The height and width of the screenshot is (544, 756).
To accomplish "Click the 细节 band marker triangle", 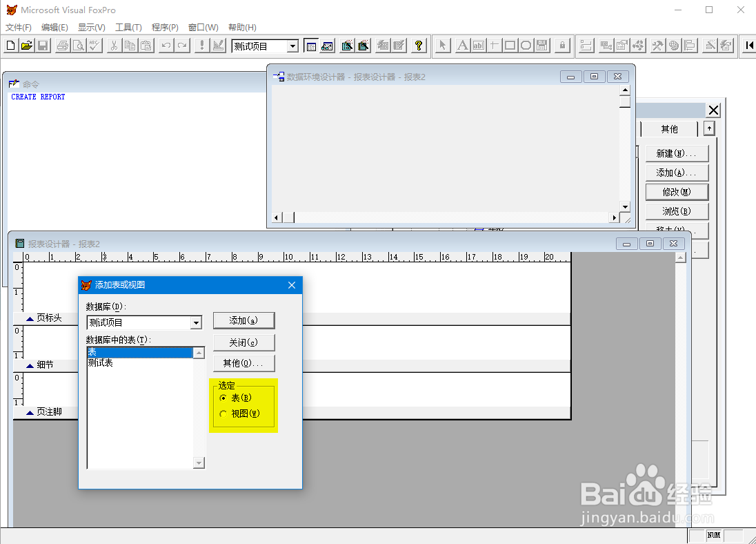I will [30, 365].
